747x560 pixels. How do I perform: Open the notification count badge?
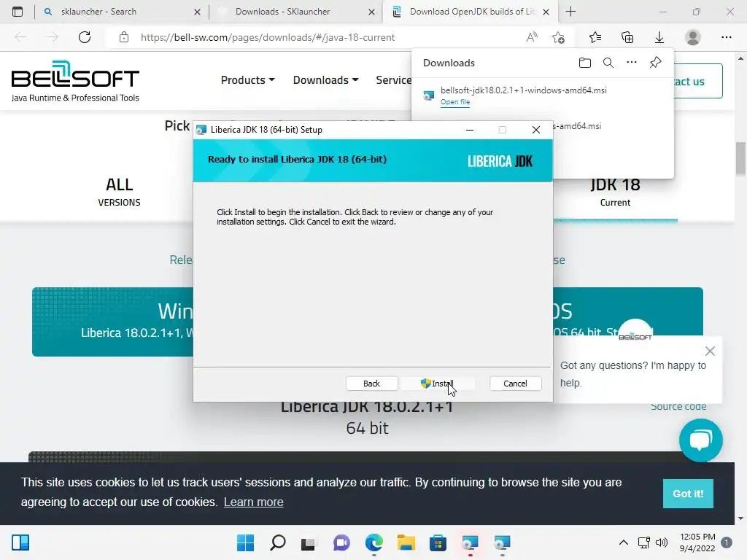(727, 542)
